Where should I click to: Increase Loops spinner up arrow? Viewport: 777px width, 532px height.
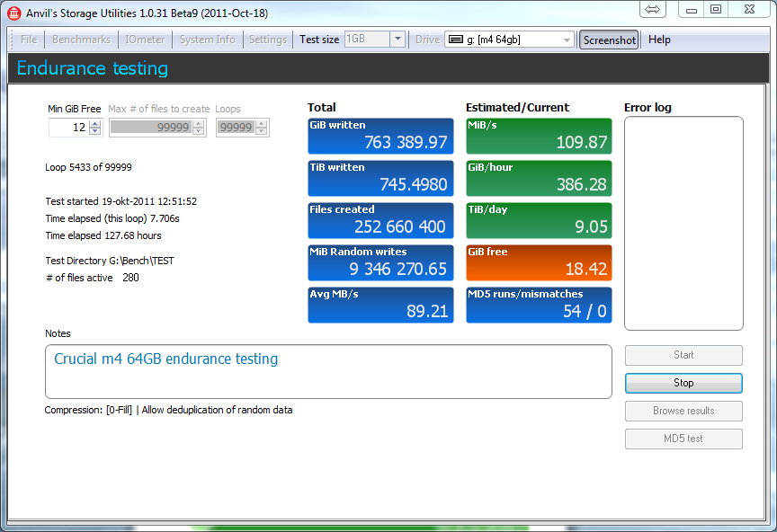pyautogui.click(x=262, y=123)
